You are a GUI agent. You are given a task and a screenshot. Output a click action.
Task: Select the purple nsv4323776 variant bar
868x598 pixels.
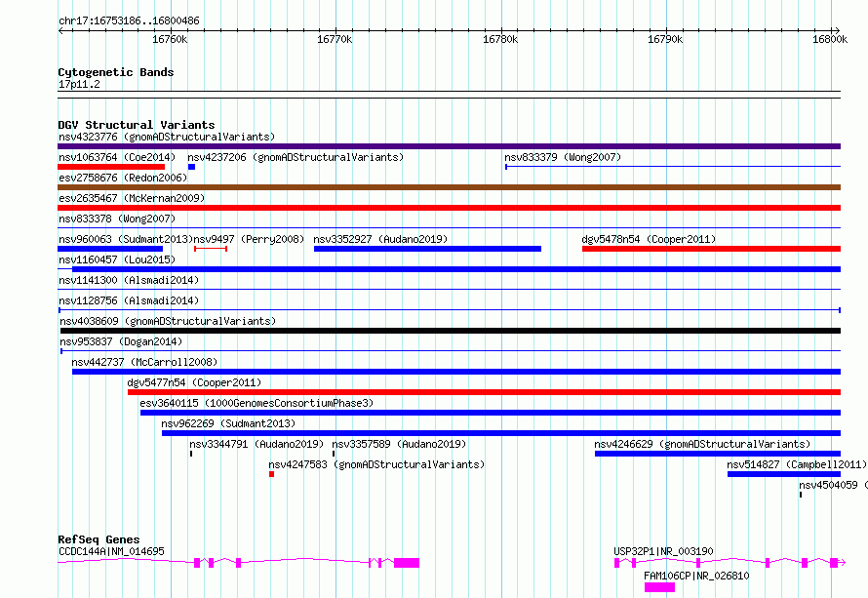click(449, 146)
